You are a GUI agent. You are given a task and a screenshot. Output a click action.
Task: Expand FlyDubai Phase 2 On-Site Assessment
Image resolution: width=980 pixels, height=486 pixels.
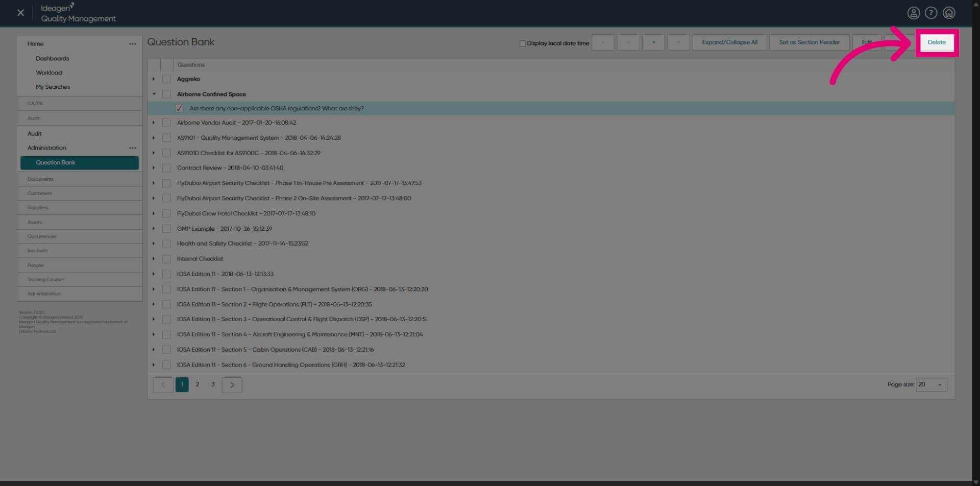pyautogui.click(x=154, y=198)
